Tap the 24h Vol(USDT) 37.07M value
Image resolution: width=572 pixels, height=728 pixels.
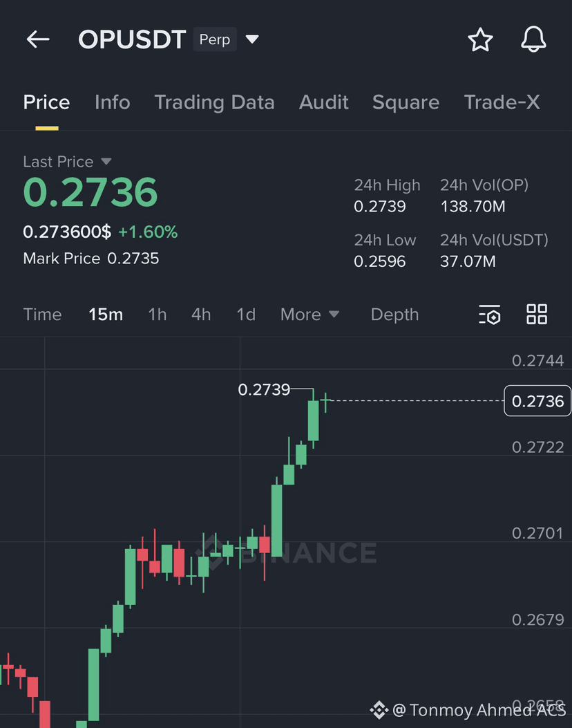tap(468, 262)
